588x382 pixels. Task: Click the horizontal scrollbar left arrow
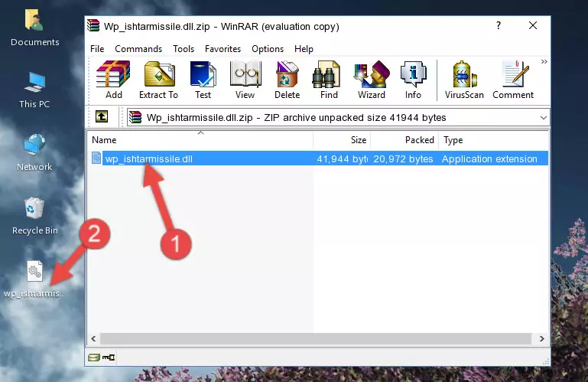[x=94, y=339]
